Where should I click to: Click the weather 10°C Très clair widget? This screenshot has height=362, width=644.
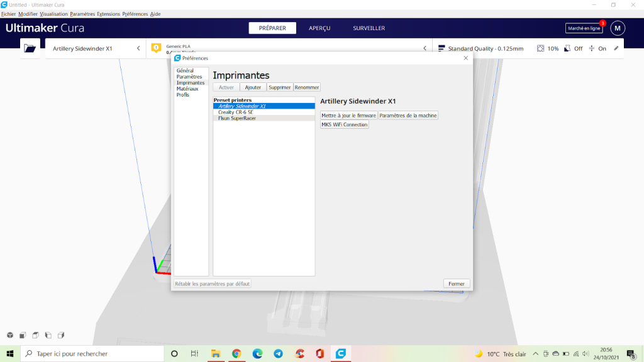(x=500, y=354)
